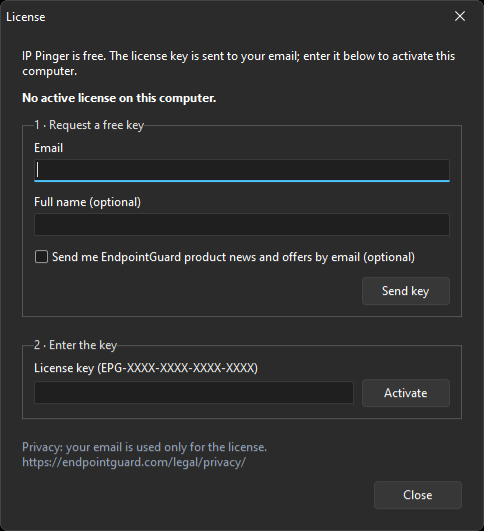Click the License key input field

coord(194,392)
